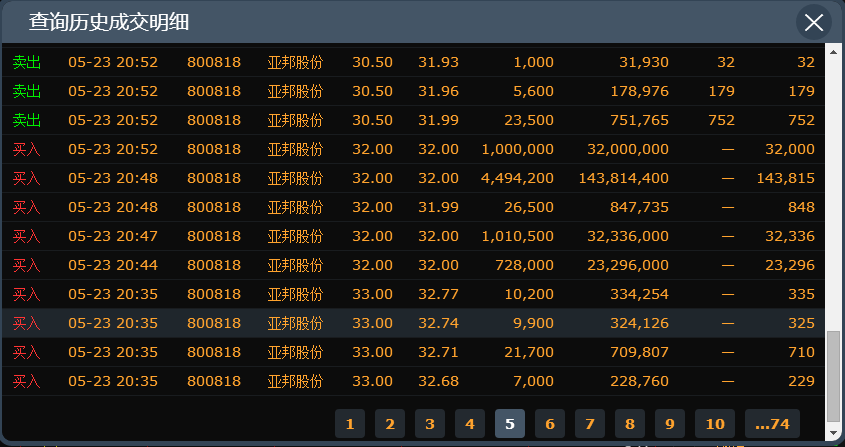Viewport: 845px width, 447px height.
Task: Click the fee value 848
Action: point(801,208)
